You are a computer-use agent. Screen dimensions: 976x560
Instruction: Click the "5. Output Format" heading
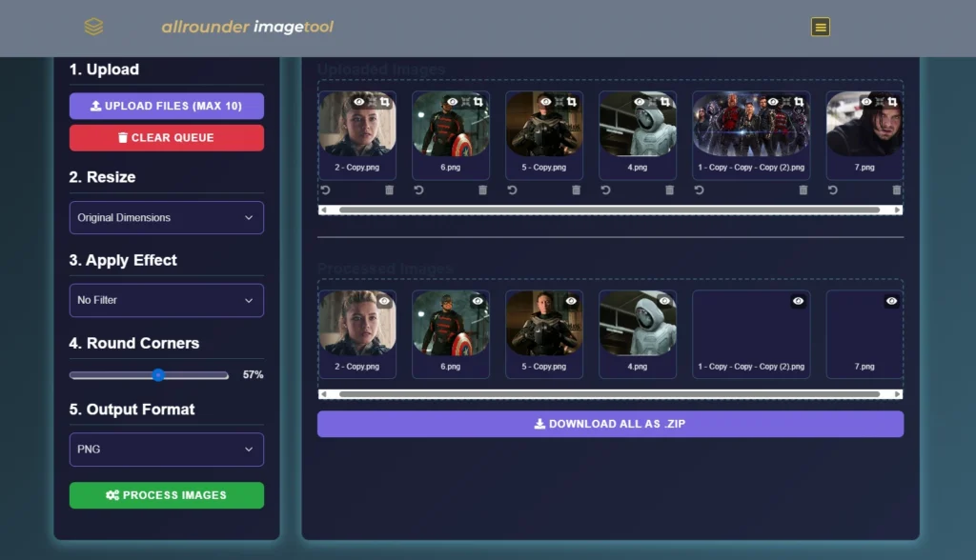pyautogui.click(x=132, y=410)
